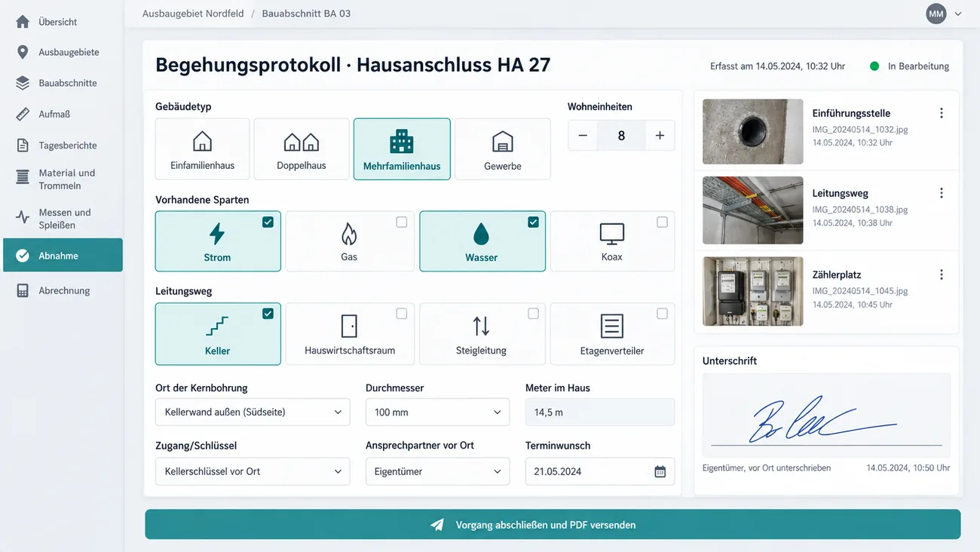980x552 pixels.
Task: Open the Übersicht home icon
Action: click(x=23, y=22)
